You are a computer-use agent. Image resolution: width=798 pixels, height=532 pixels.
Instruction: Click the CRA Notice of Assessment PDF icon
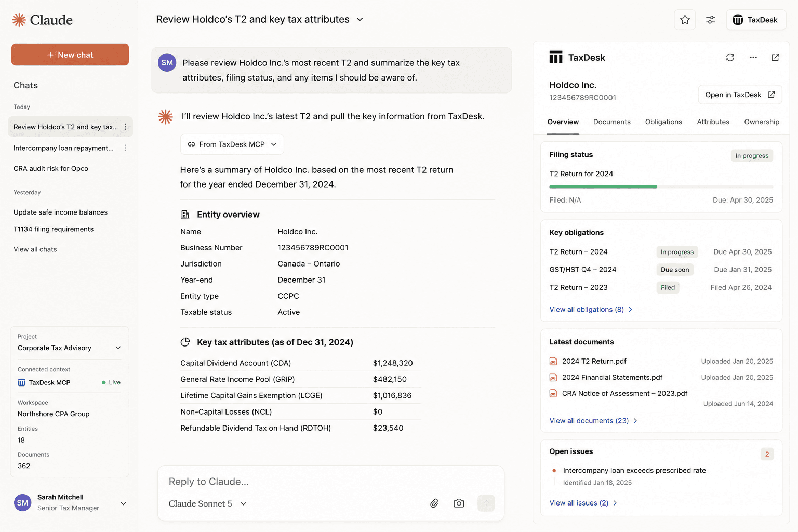point(553,393)
